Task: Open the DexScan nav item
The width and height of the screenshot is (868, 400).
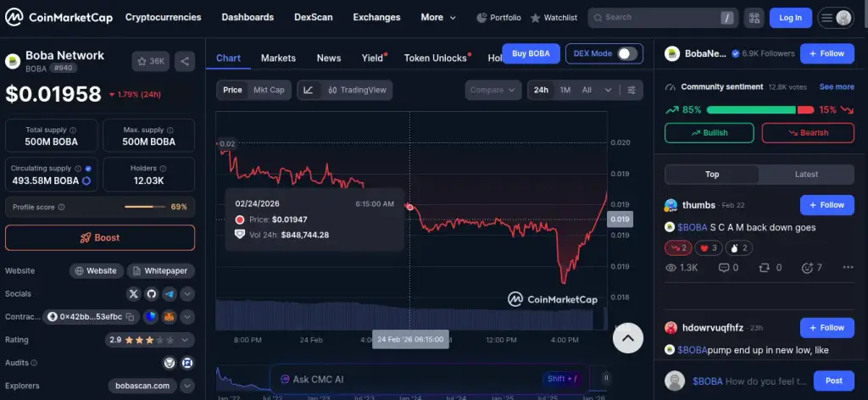Action: pos(314,17)
